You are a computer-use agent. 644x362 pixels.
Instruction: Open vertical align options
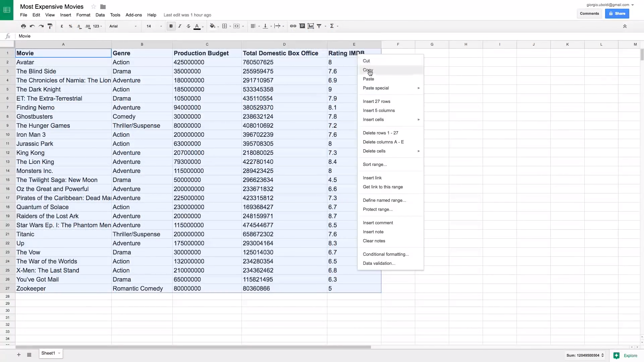coord(265,26)
